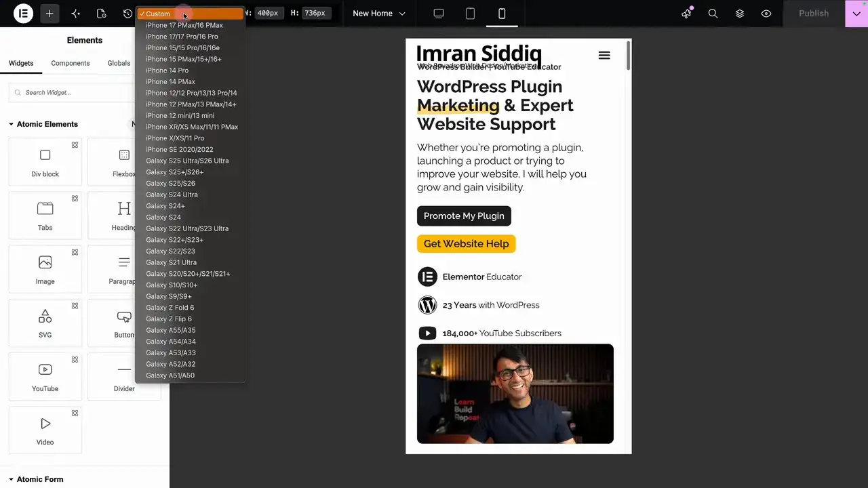This screenshot has width=868, height=488.
Task: Click the Get Website Help button
Action: [466, 243]
